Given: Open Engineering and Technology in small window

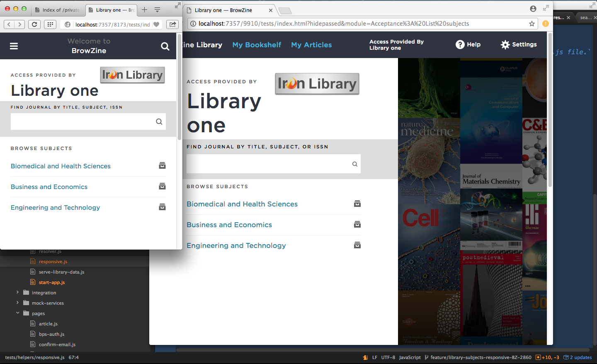Looking at the screenshot, I should tap(55, 207).
